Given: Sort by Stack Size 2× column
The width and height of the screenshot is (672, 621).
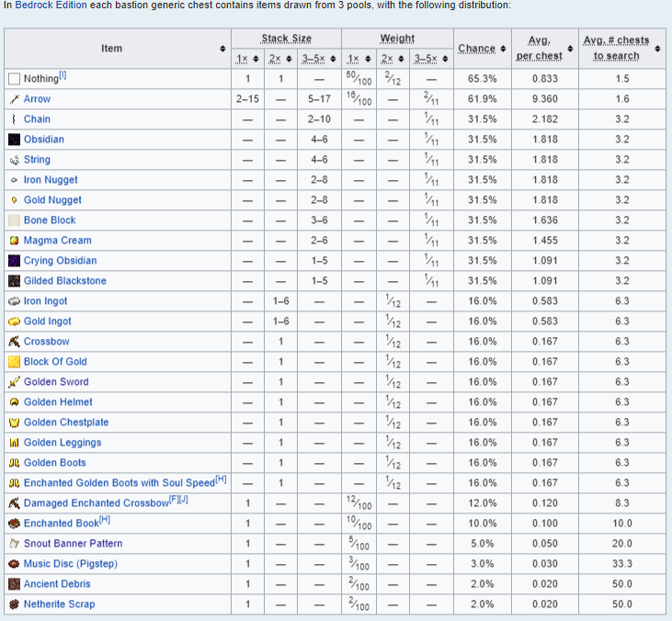Looking at the screenshot, I should [289, 59].
